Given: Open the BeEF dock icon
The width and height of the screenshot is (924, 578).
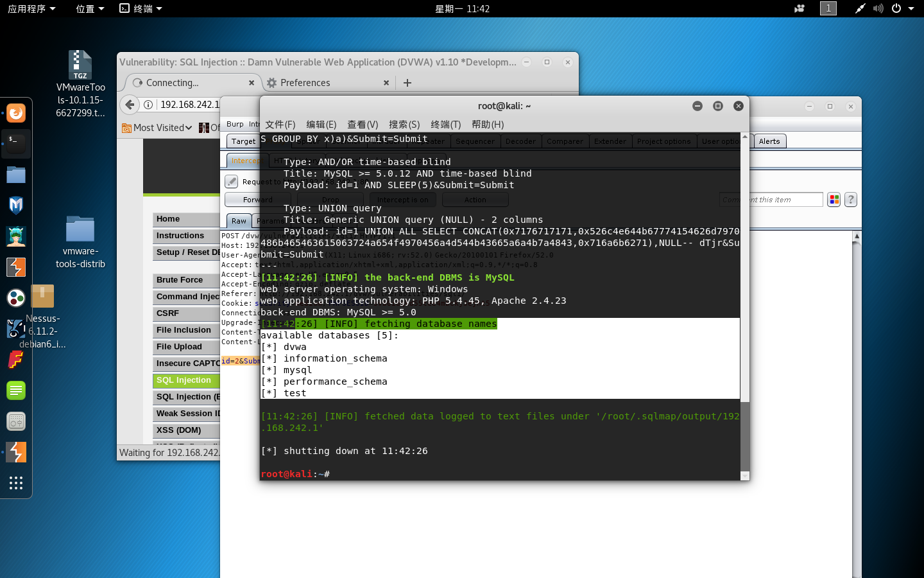Looking at the screenshot, I should (x=16, y=329).
